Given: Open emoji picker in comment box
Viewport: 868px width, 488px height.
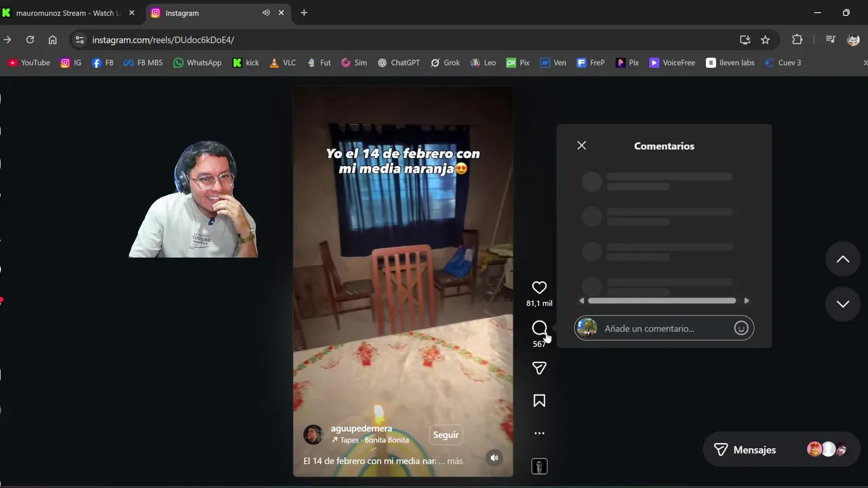Looking at the screenshot, I should [x=741, y=328].
